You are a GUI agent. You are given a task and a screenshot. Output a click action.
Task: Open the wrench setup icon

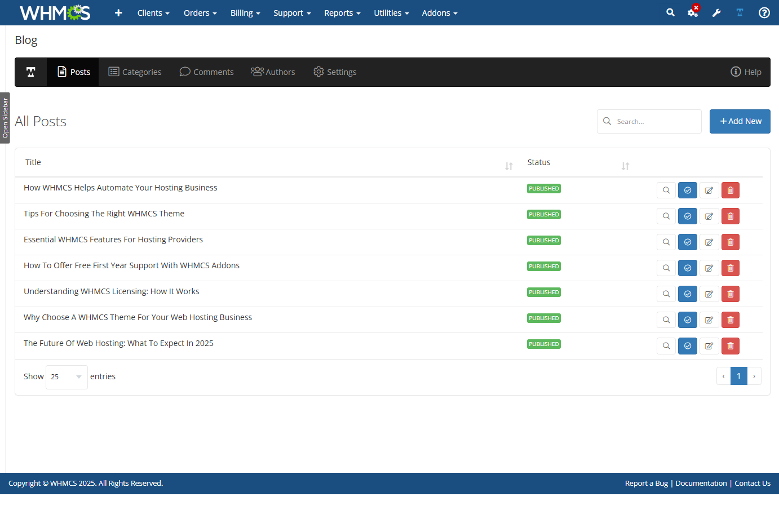tap(716, 12)
